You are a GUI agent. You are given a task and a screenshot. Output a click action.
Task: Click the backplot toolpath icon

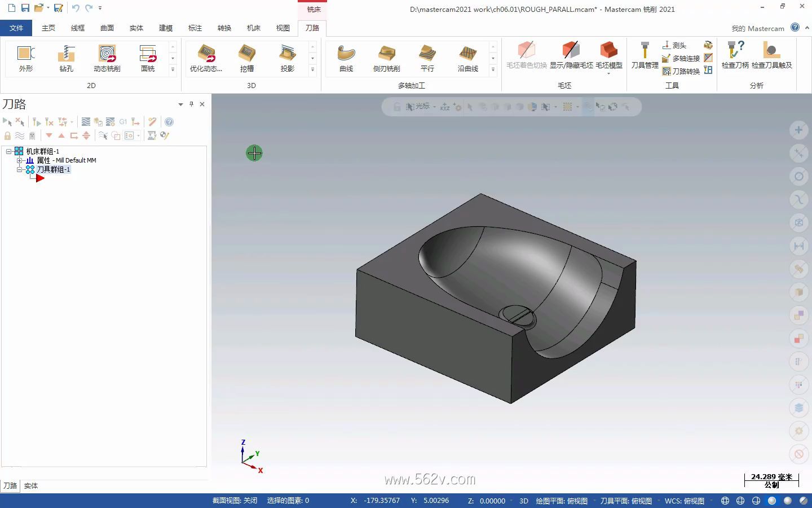(86, 122)
